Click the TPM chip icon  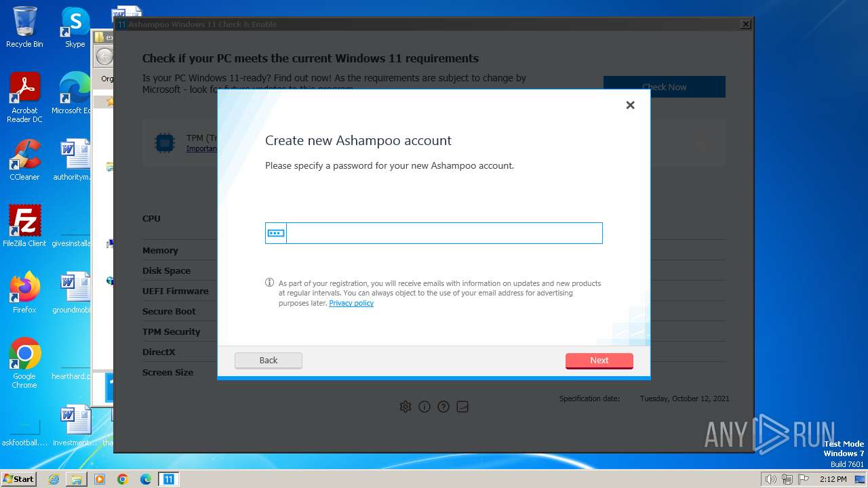pos(165,142)
